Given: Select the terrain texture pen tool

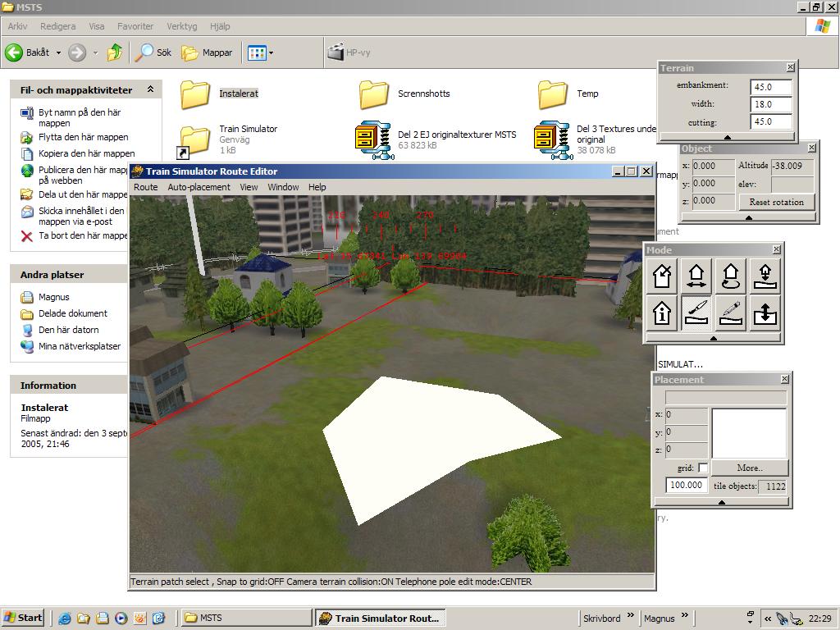Looking at the screenshot, I should [x=731, y=313].
